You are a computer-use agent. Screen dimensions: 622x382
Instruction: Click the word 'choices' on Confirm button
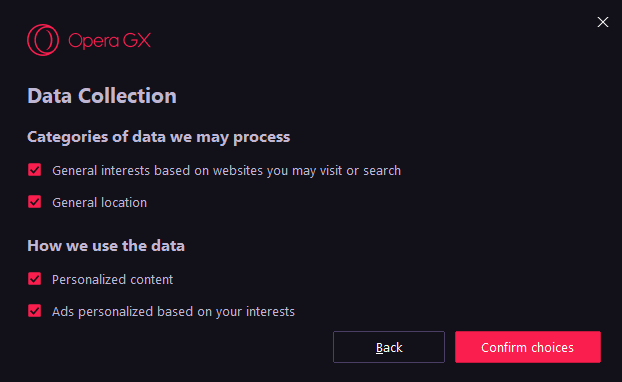point(552,347)
